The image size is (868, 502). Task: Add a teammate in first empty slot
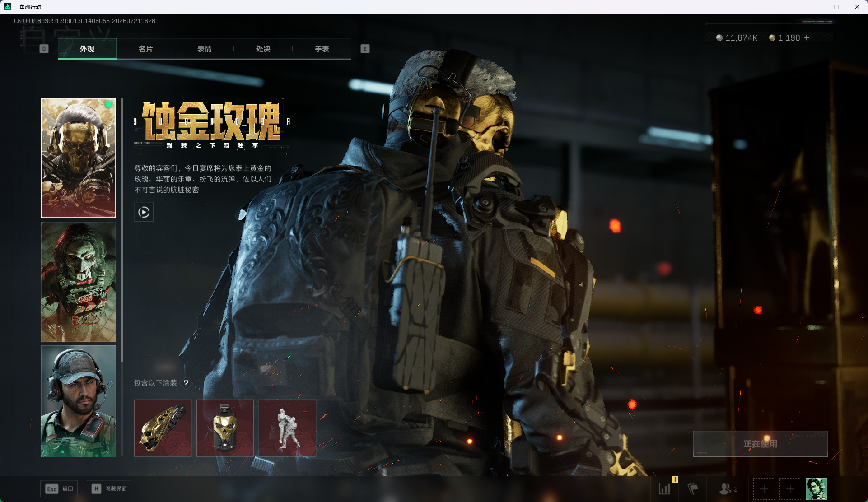pos(764,489)
